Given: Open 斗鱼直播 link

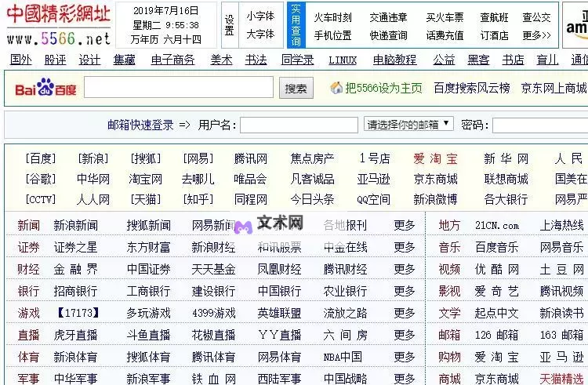Looking at the screenshot, I should (x=148, y=335).
